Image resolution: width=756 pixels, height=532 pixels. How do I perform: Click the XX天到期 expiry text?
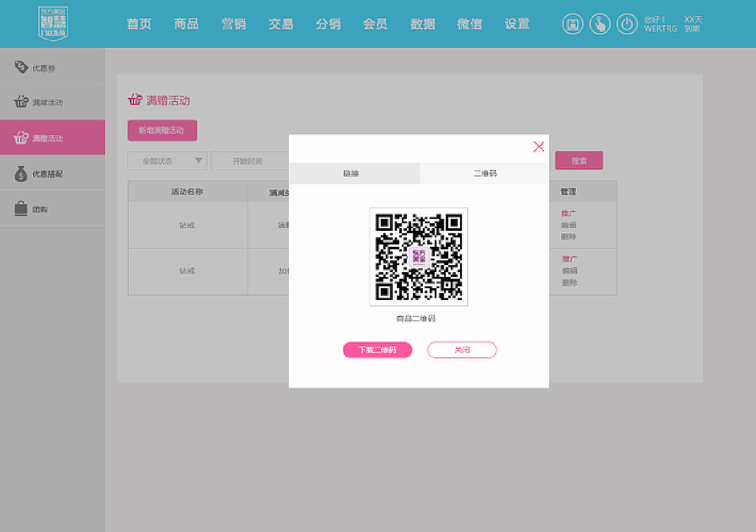click(693, 24)
